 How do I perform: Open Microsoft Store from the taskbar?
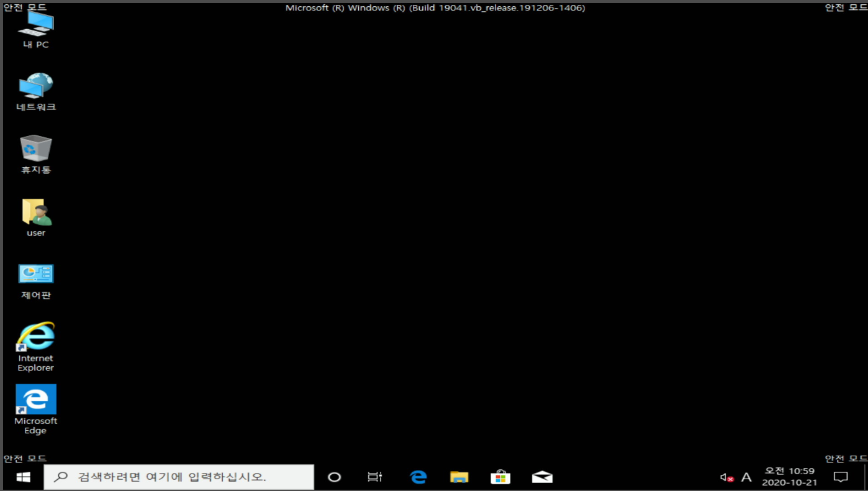tap(501, 477)
